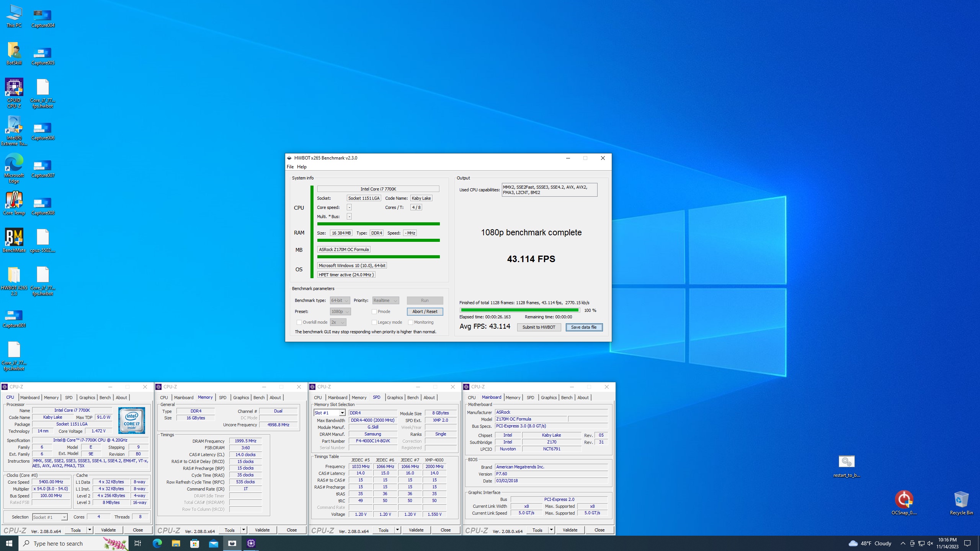Open the notification center icon
The image size is (980, 551).
967,543
